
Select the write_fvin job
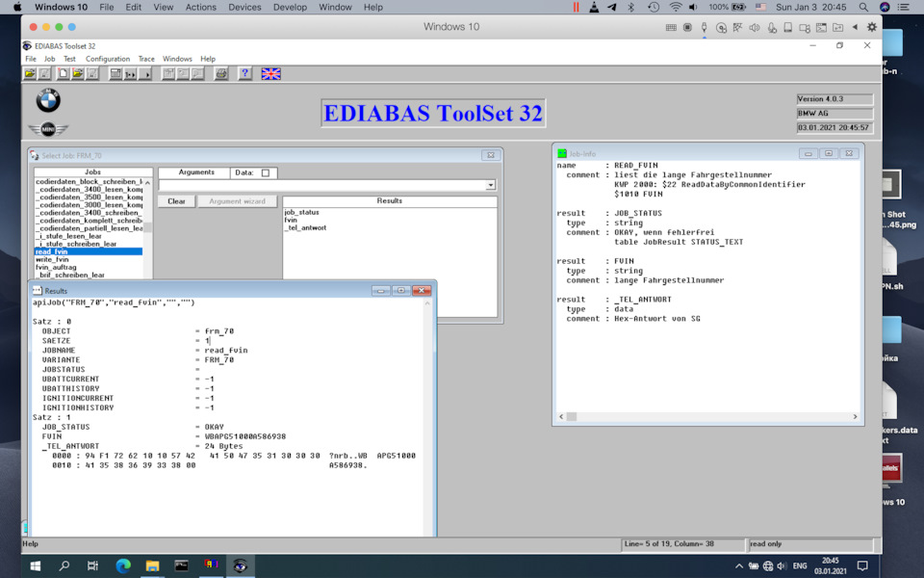pyautogui.click(x=89, y=259)
